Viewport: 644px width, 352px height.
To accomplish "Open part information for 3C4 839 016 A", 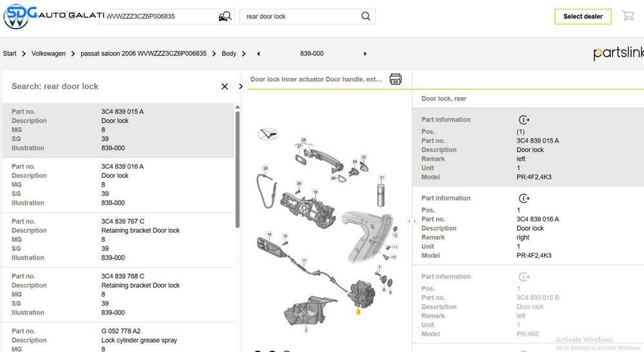I will 524,198.
